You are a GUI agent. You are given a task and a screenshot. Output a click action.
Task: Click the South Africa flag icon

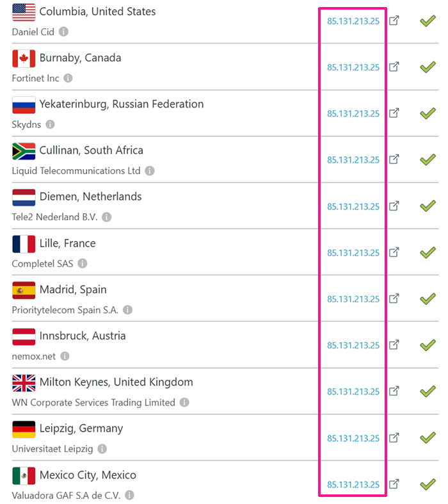coord(24,151)
